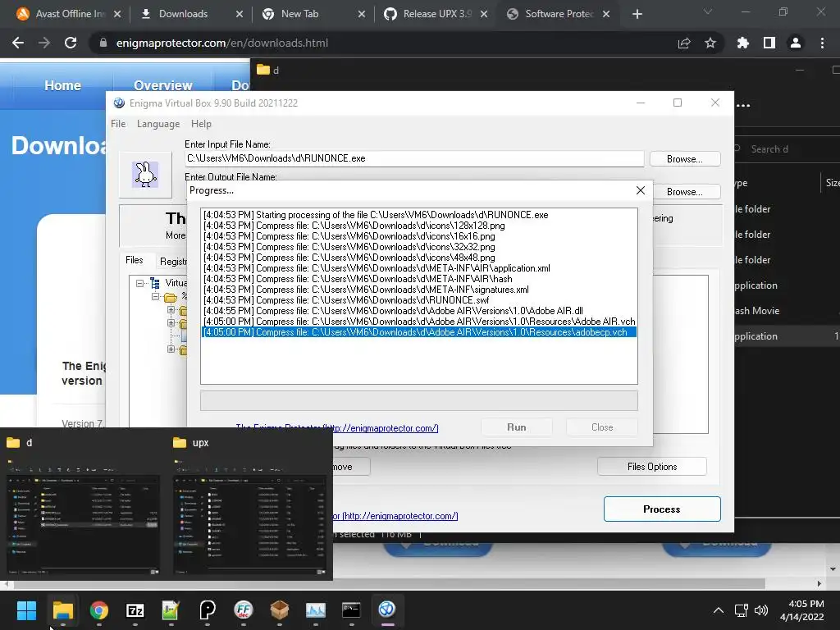The image size is (840, 630).
Task: Open the Chrome profile avatar icon
Action: click(x=796, y=43)
